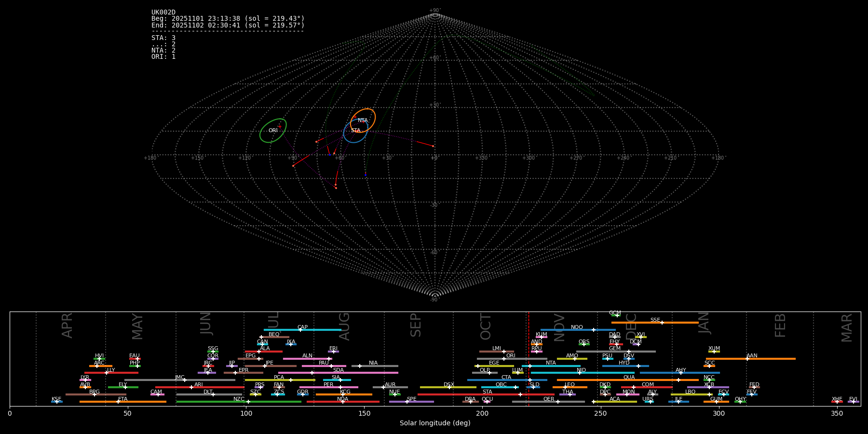Click the 350 tick on solar longitude axis
Viewport: 868px width, 434px height.
[x=837, y=413]
